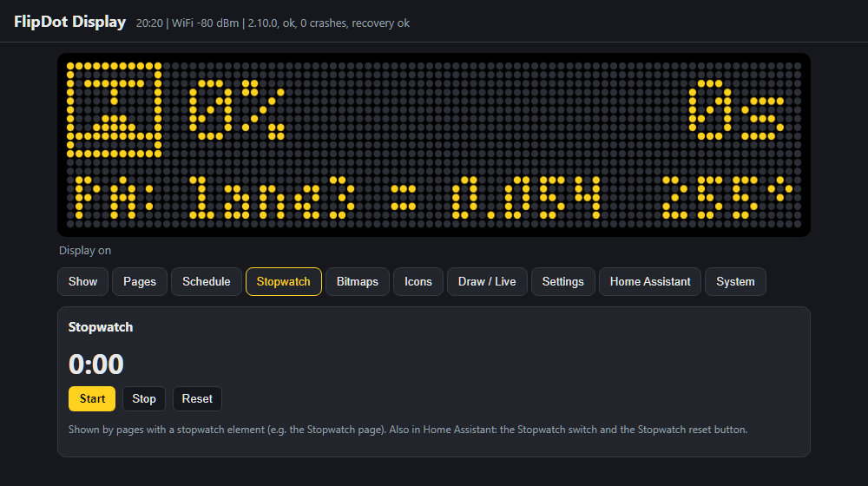Go to the Bitmaps tab
The height and width of the screenshot is (486, 868).
[358, 282]
